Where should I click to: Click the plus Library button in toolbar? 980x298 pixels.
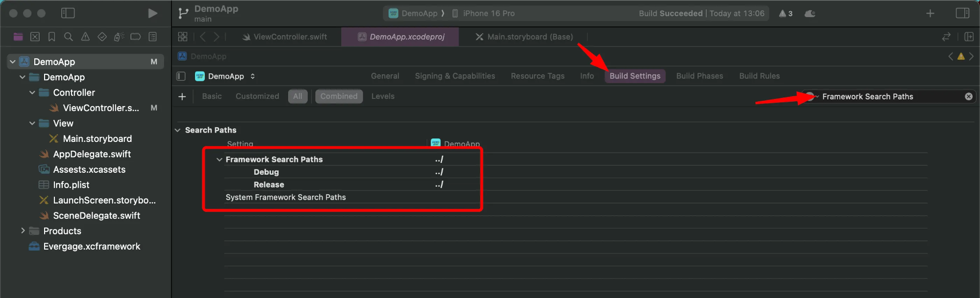930,13
